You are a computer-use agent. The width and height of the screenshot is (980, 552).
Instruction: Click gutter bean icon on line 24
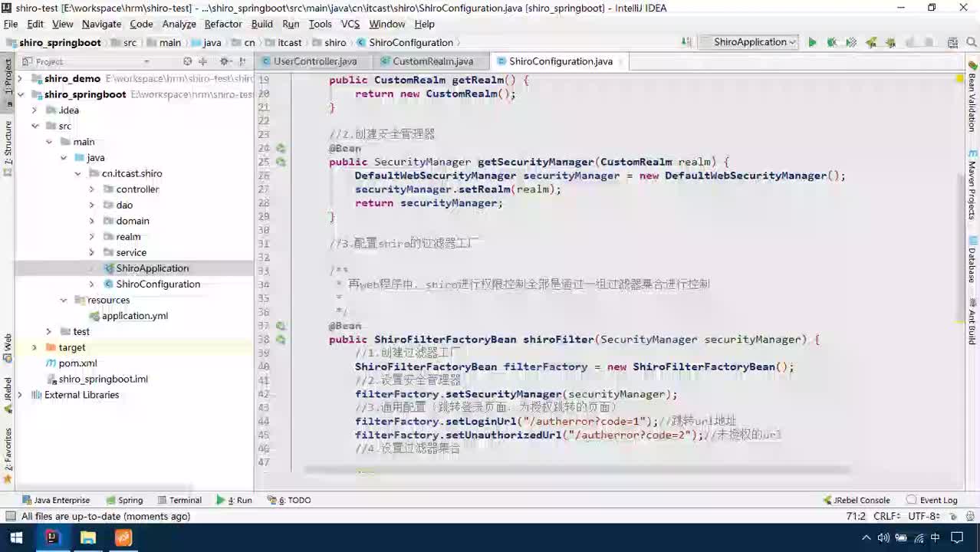[281, 149]
